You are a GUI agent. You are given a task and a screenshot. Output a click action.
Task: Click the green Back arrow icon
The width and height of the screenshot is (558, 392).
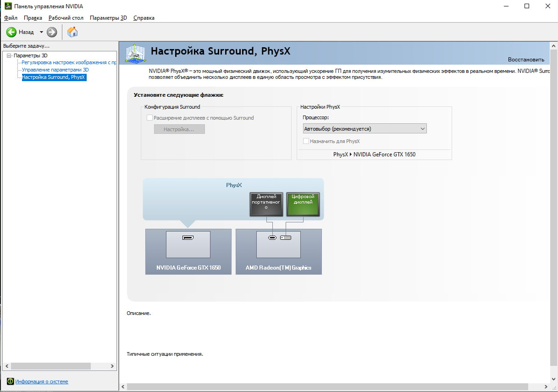click(11, 32)
